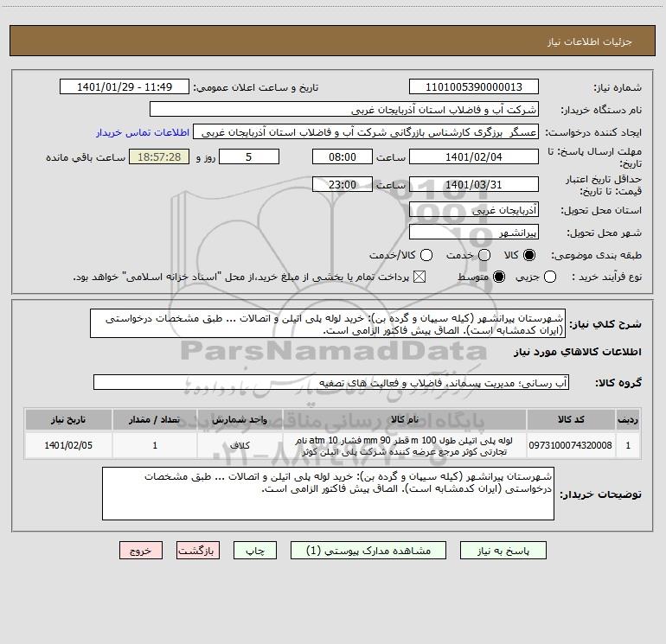Click the شرح کلی نیاز label
666x644 pixels.
[605, 324]
